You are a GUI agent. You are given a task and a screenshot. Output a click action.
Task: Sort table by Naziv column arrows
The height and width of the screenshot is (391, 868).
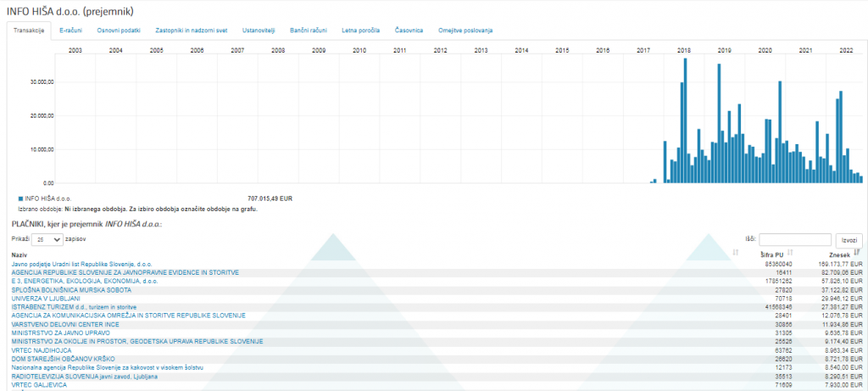point(735,254)
